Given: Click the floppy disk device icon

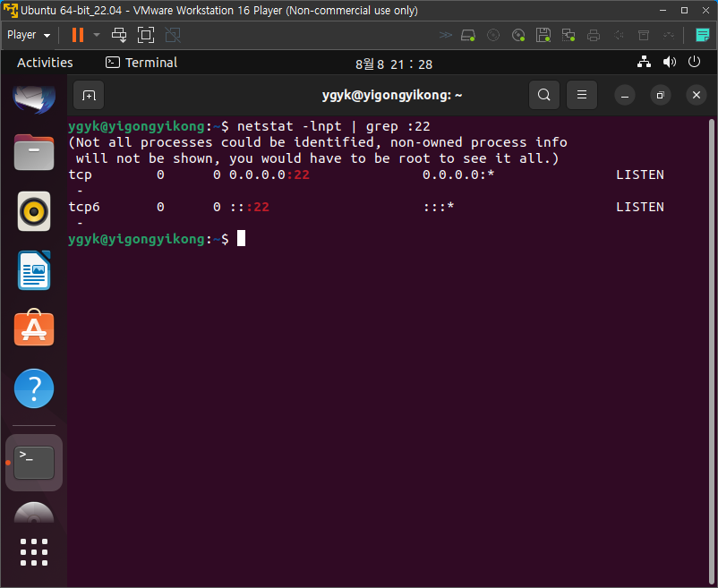Looking at the screenshot, I should 543,35.
